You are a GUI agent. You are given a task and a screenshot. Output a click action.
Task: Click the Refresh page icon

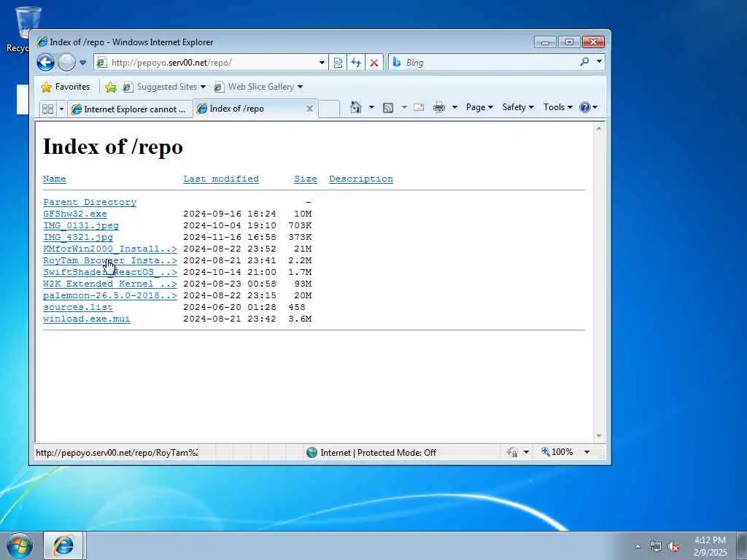coord(356,63)
